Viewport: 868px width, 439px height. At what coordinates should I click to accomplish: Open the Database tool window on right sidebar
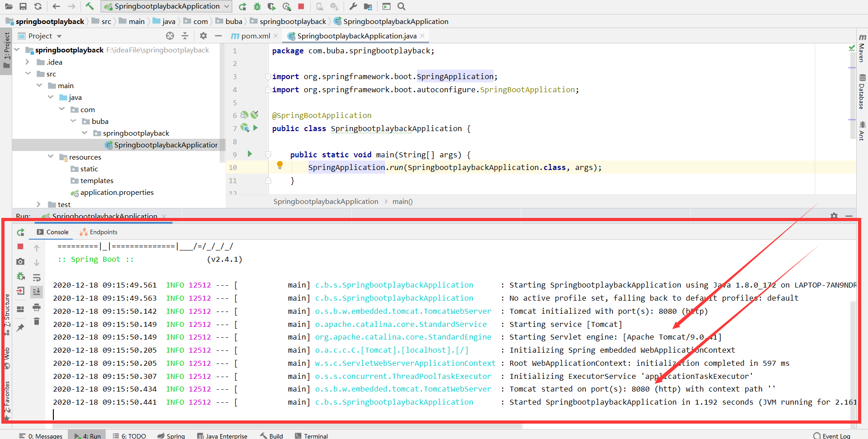[862, 92]
